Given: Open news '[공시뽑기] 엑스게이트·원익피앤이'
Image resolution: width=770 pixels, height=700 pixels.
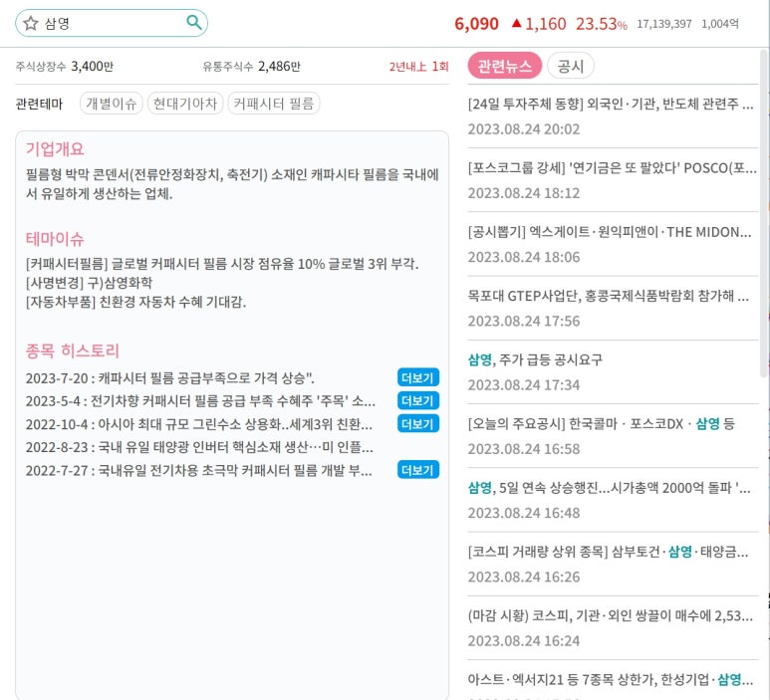Looking at the screenshot, I should point(610,232).
